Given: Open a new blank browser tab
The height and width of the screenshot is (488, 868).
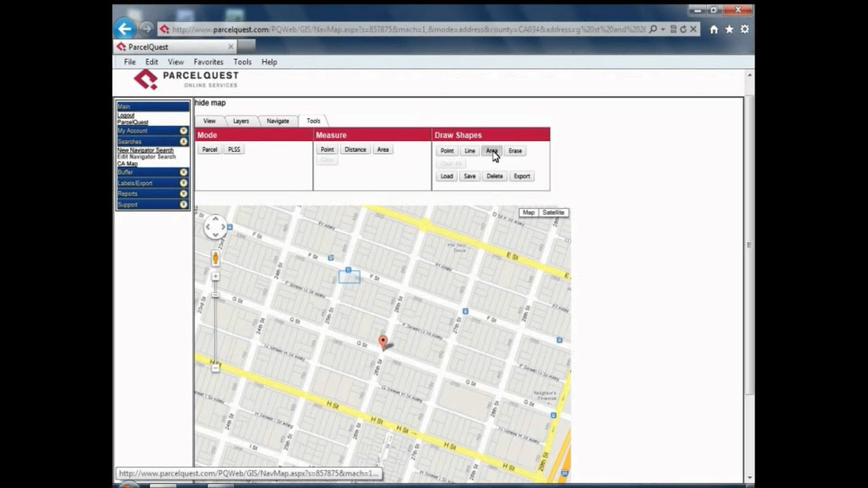Looking at the screenshot, I should [246, 46].
